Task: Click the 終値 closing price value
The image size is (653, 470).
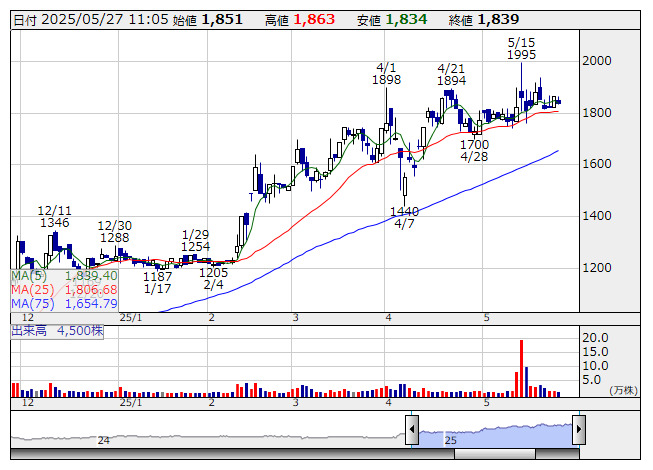Action: (x=498, y=19)
